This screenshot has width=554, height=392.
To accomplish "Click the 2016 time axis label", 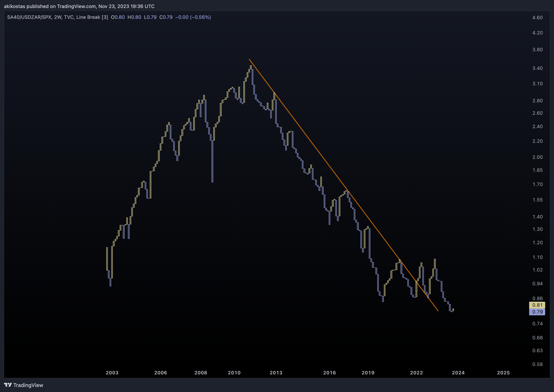I will coord(330,373).
